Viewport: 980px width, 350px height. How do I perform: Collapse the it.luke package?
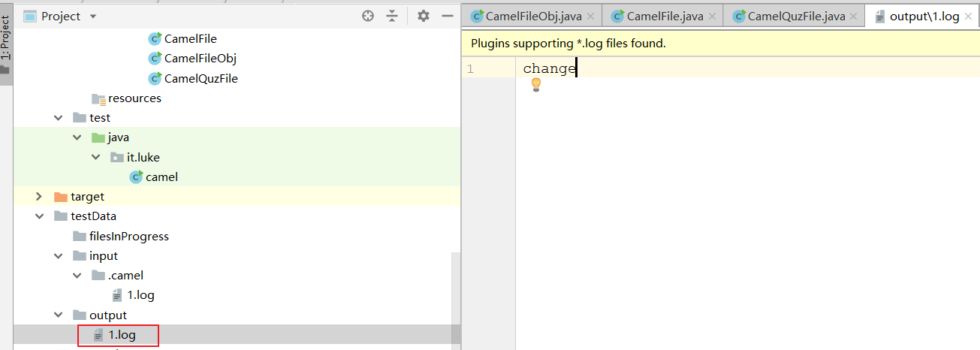(95, 157)
